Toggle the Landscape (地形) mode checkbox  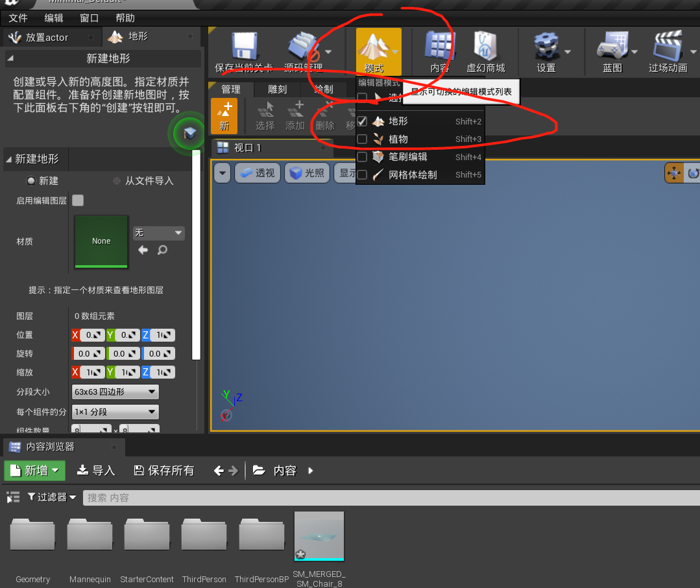coord(362,121)
